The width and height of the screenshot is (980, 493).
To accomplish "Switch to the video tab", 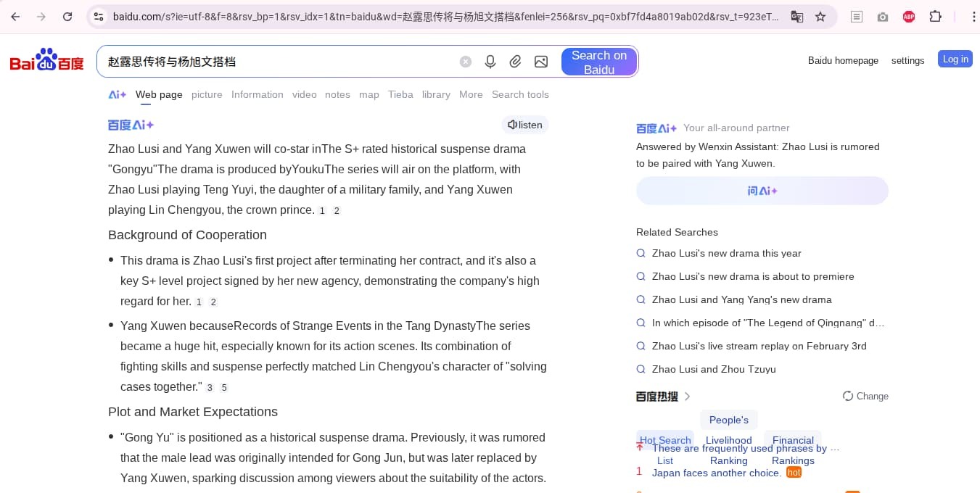I will point(304,94).
